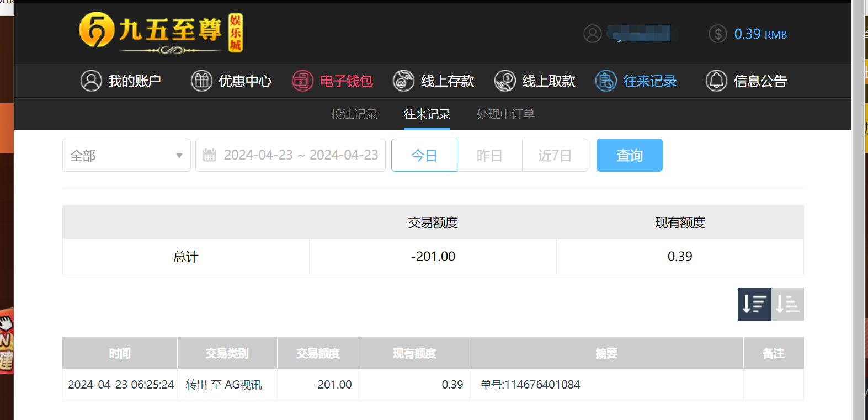Image resolution: width=868 pixels, height=420 pixels.
Task: Open 电子钱包 e-wallet page
Action: [346, 81]
